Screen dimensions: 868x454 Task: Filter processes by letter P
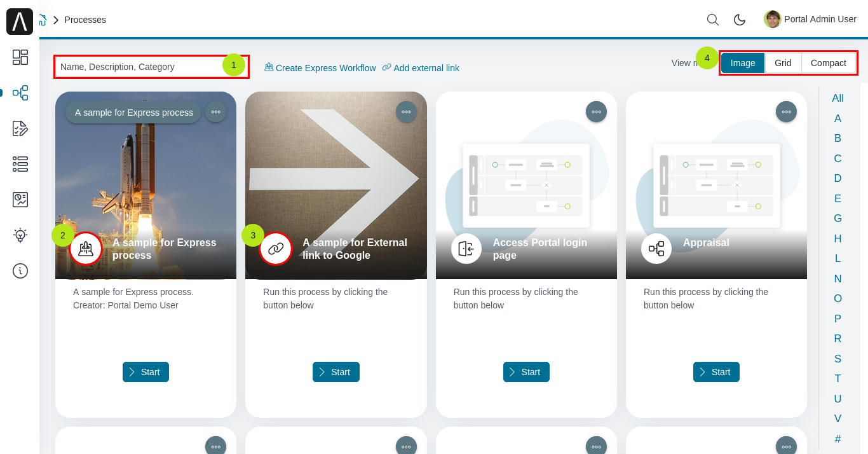pyautogui.click(x=838, y=319)
